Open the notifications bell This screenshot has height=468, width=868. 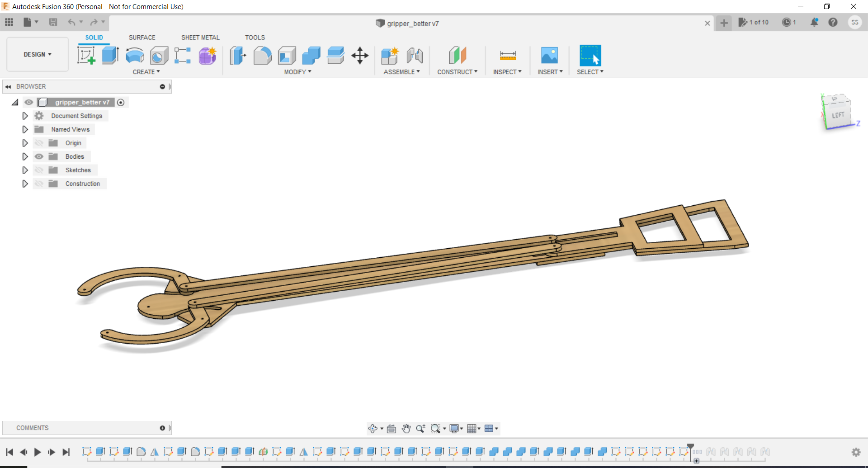click(814, 22)
